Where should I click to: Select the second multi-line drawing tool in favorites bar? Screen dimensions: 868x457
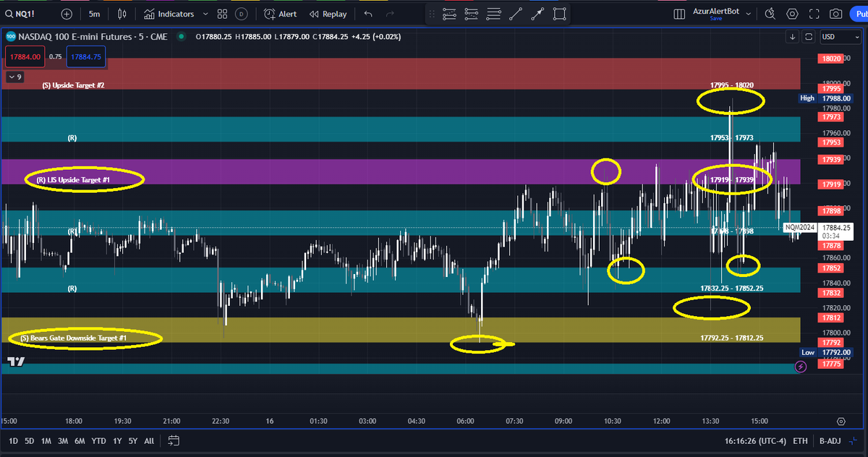click(472, 14)
